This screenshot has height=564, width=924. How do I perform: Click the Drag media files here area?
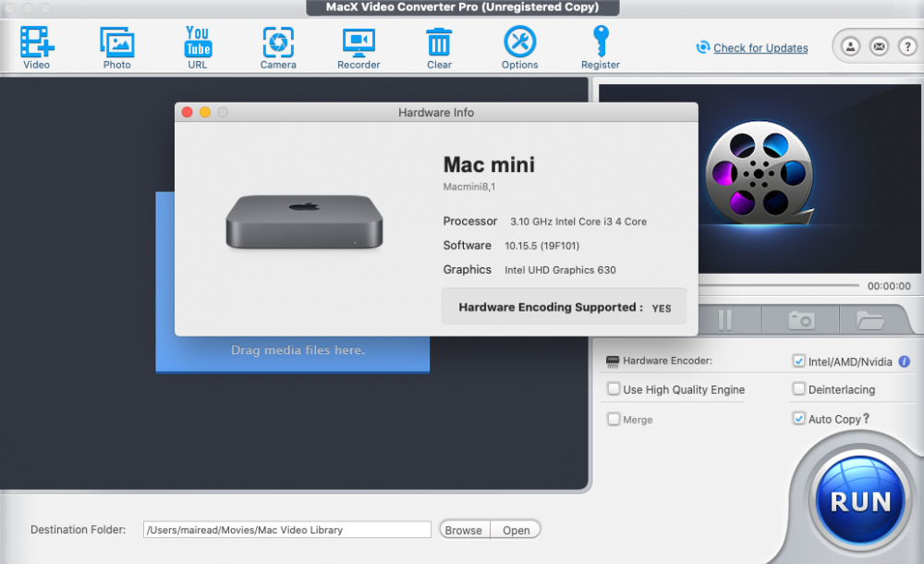[x=298, y=349]
